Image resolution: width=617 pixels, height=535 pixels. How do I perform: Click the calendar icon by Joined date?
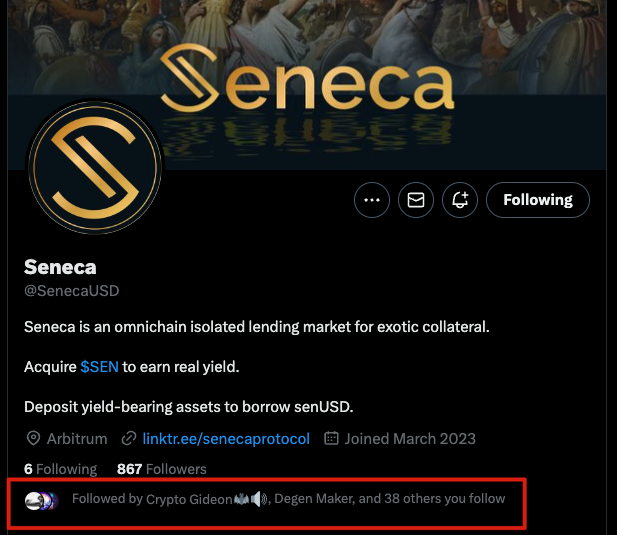tap(333, 438)
